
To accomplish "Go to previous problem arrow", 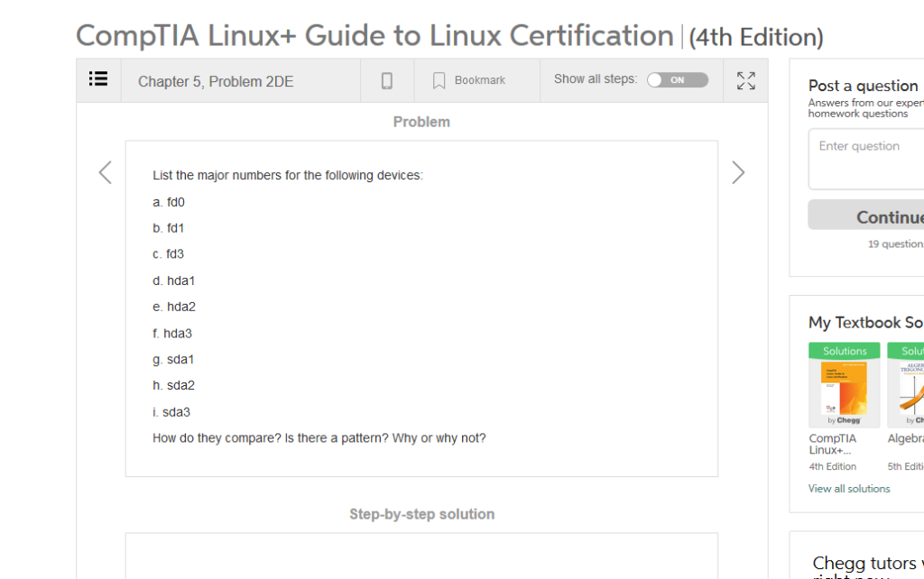I will [x=104, y=171].
